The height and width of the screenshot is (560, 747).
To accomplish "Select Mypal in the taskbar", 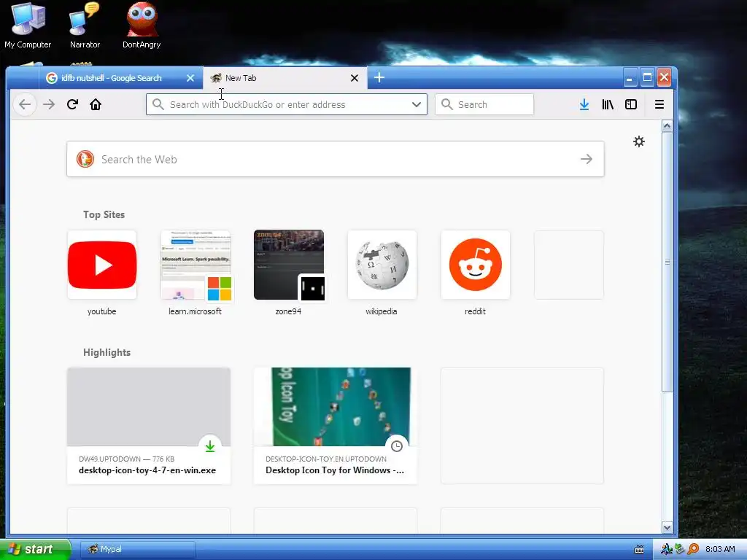I will pyautogui.click(x=138, y=549).
